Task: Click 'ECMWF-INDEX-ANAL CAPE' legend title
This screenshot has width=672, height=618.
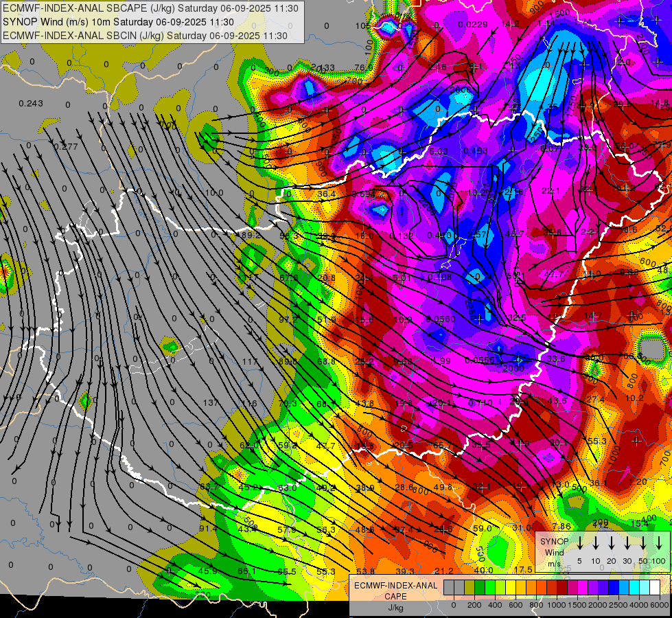Action: (x=396, y=591)
